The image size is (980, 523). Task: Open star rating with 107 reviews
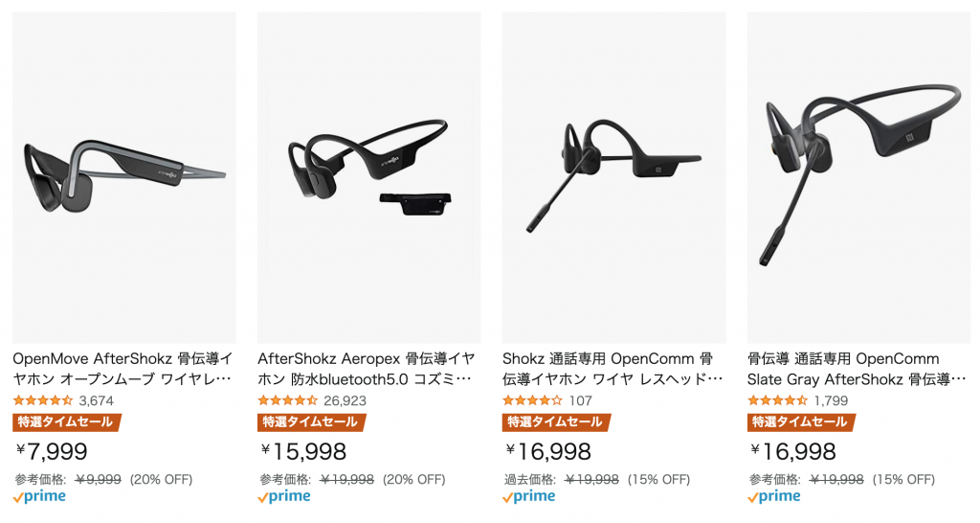[x=532, y=400]
